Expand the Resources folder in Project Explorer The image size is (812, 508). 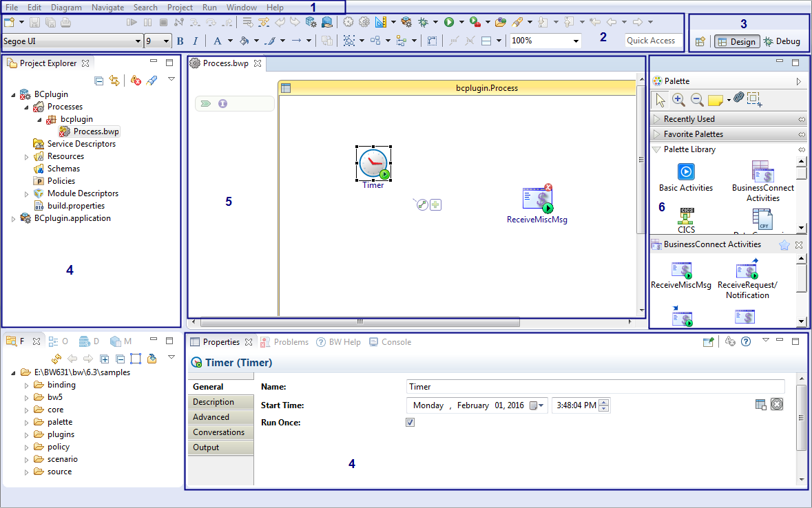27,156
